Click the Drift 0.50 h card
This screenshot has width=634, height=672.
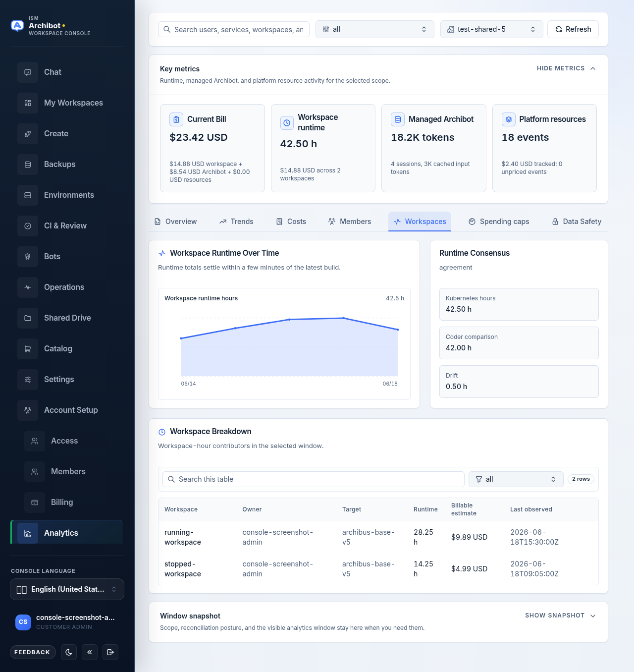click(x=519, y=382)
